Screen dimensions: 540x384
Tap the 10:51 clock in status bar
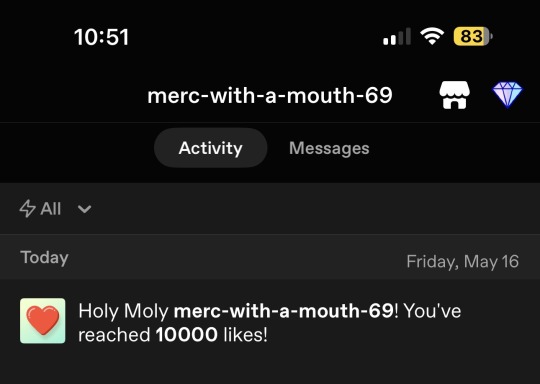coord(101,37)
